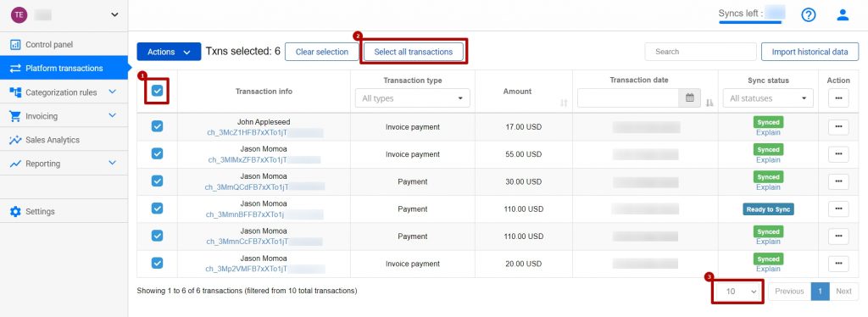
Task: Open Platform transactions page
Action: pos(64,68)
